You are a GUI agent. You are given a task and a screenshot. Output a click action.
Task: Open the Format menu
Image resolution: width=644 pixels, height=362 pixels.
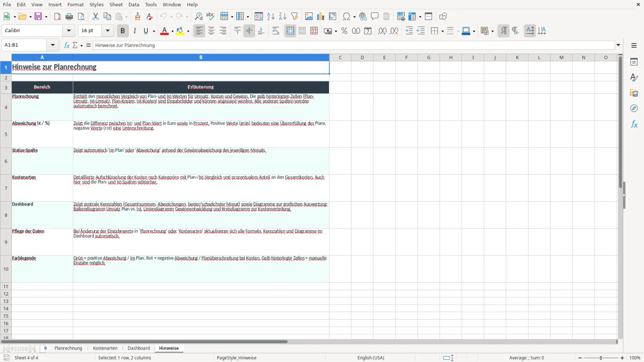pos(76,4)
